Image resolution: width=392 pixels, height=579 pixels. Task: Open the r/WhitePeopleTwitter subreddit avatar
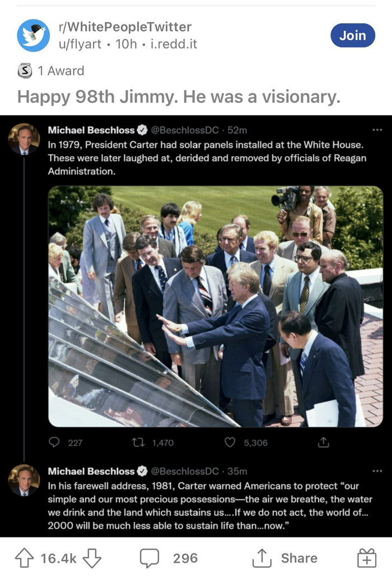click(x=33, y=35)
